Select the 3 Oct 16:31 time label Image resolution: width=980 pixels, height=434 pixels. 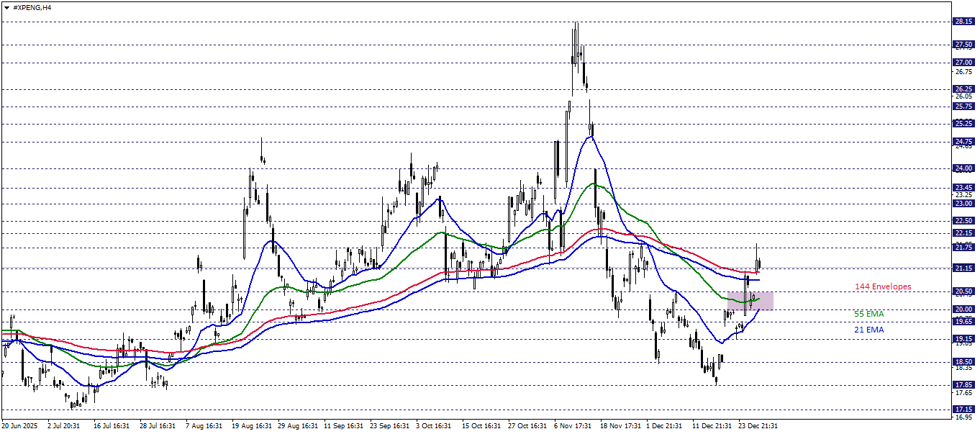pos(435,425)
